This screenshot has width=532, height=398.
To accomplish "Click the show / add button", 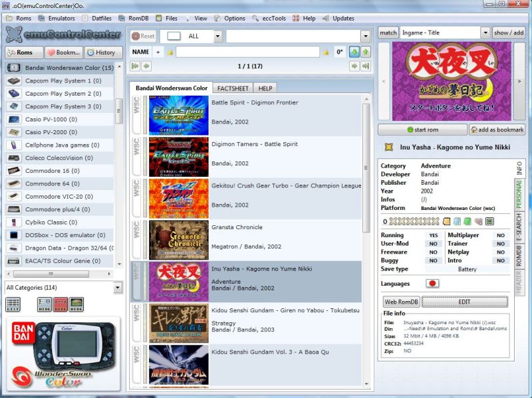I will tap(508, 33).
